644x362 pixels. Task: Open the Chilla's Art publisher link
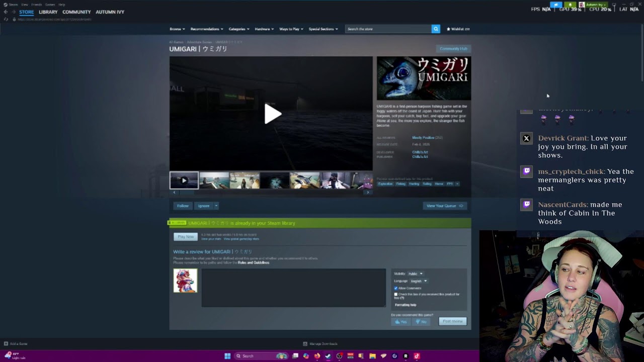point(420,157)
